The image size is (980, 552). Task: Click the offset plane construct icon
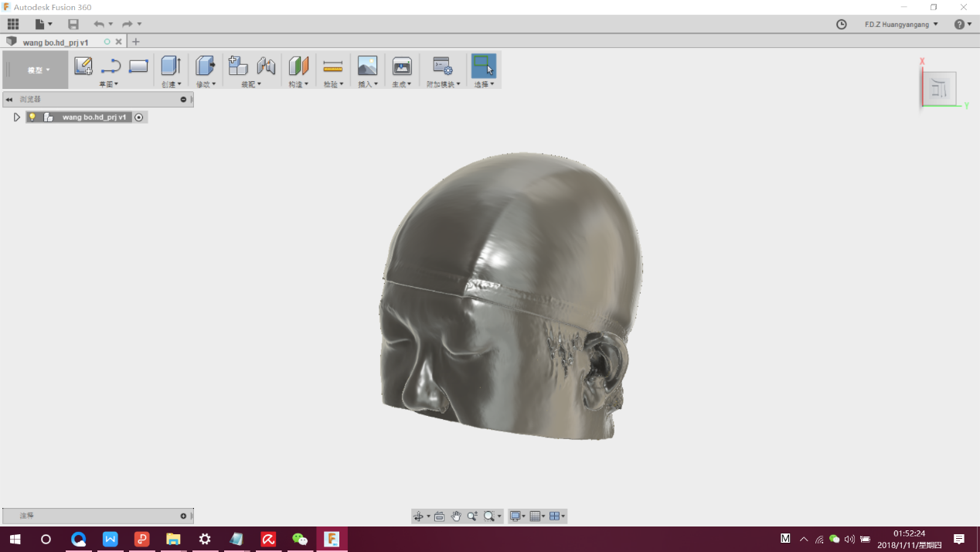point(298,66)
